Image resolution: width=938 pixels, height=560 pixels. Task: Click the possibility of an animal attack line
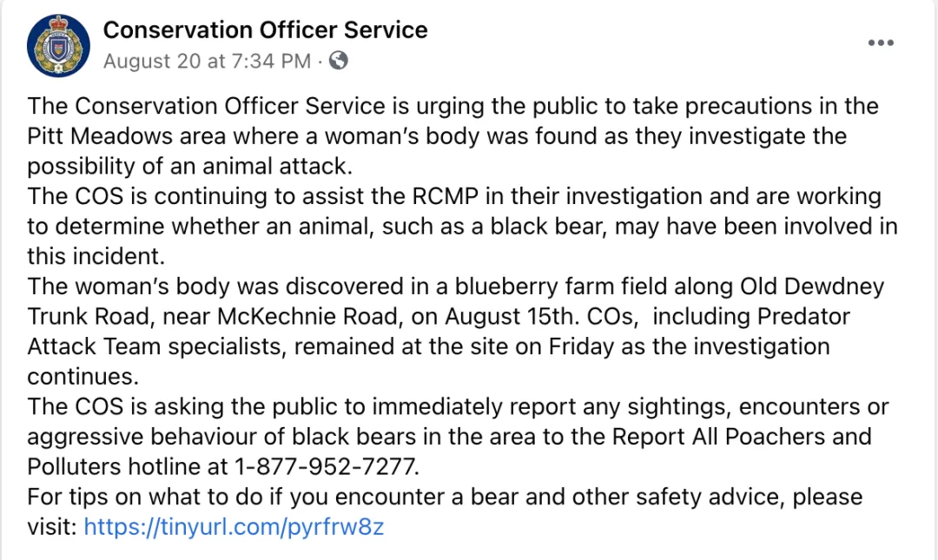(189, 166)
